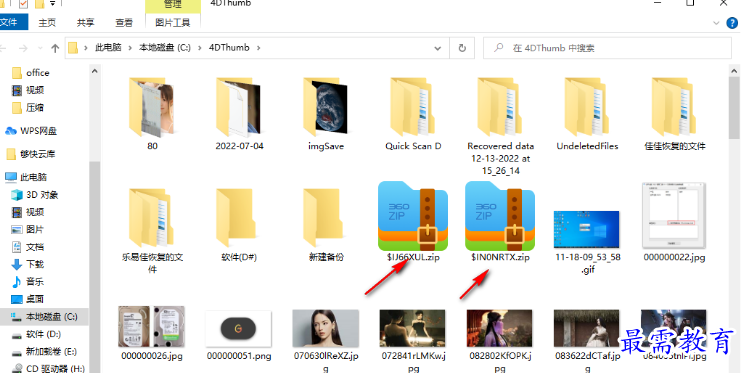Open the UndeletedFiles folder

click(x=587, y=114)
